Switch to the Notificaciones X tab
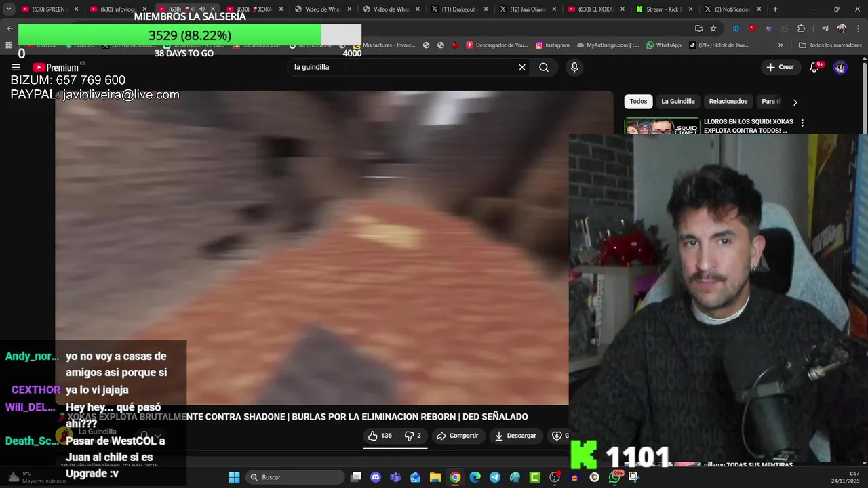This screenshot has width=868, height=488. (732, 9)
